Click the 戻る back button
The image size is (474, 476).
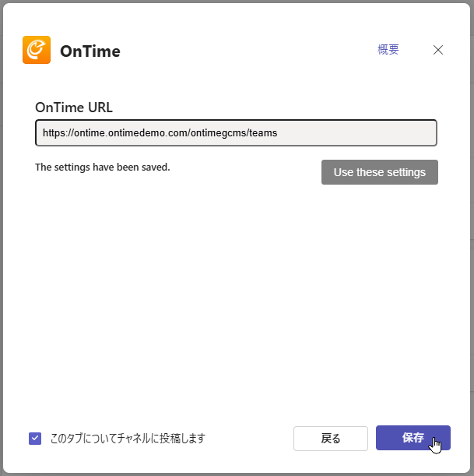[331, 439]
